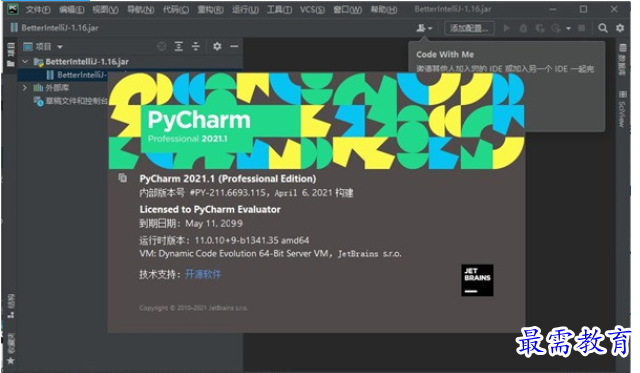Open the 帮助(H) menu
This screenshot has height=373, width=640.
[384, 9]
